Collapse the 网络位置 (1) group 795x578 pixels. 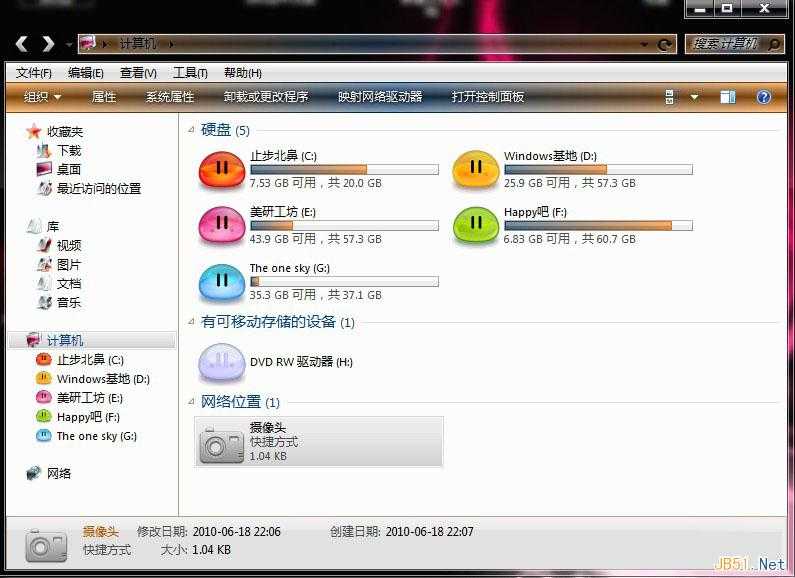coord(191,402)
